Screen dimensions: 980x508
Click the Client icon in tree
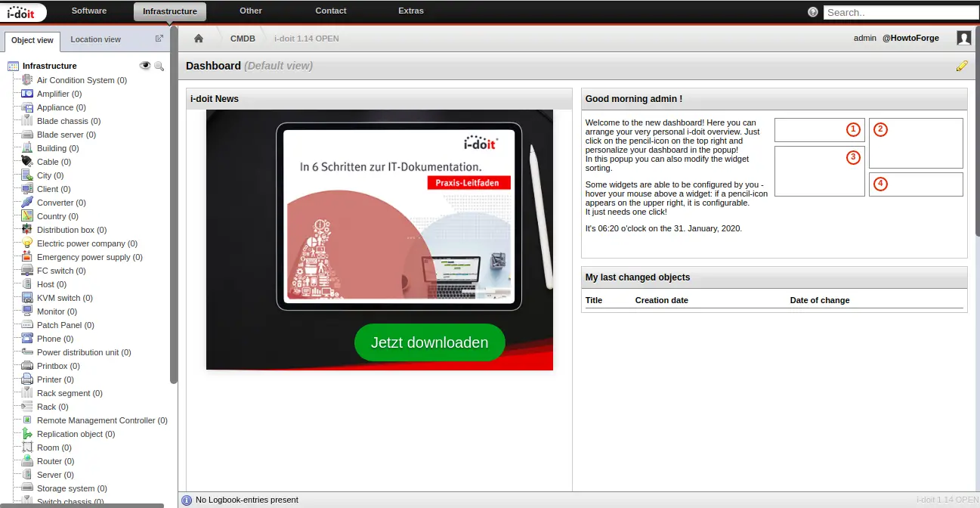pyautogui.click(x=27, y=189)
